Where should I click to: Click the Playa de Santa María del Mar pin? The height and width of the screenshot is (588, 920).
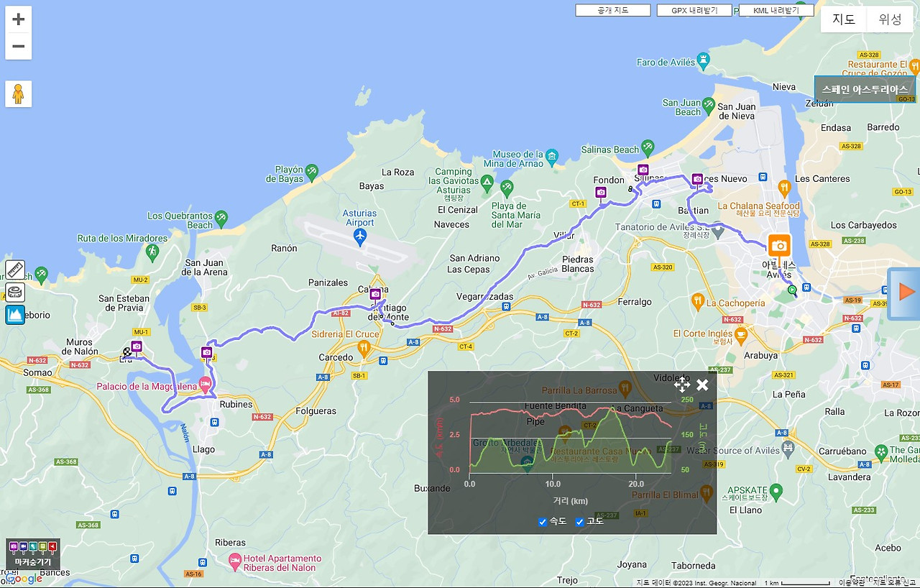point(507,188)
